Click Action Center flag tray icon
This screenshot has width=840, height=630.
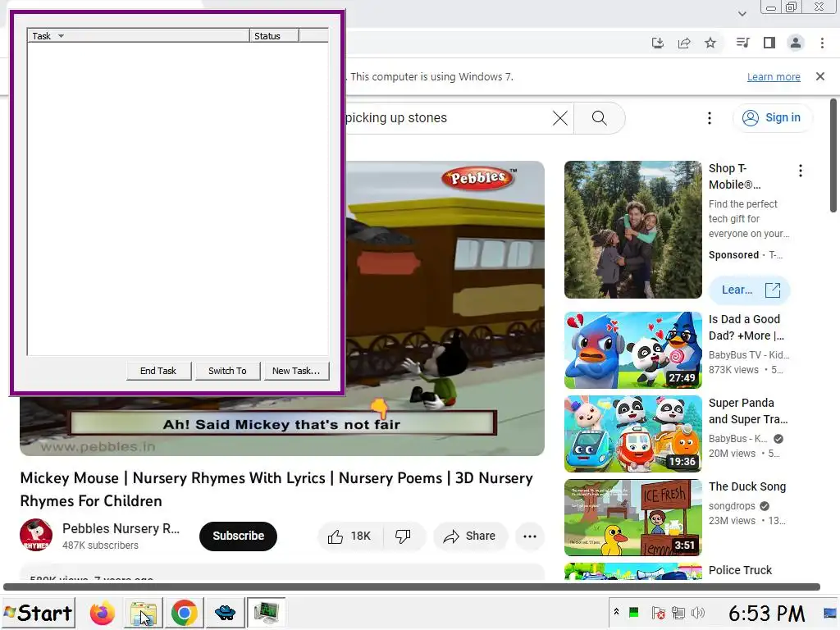pyautogui.click(x=659, y=613)
